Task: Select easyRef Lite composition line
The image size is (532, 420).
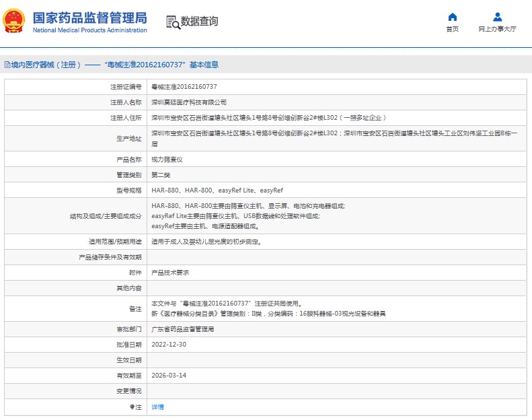Action: click(x=235, y=216)
